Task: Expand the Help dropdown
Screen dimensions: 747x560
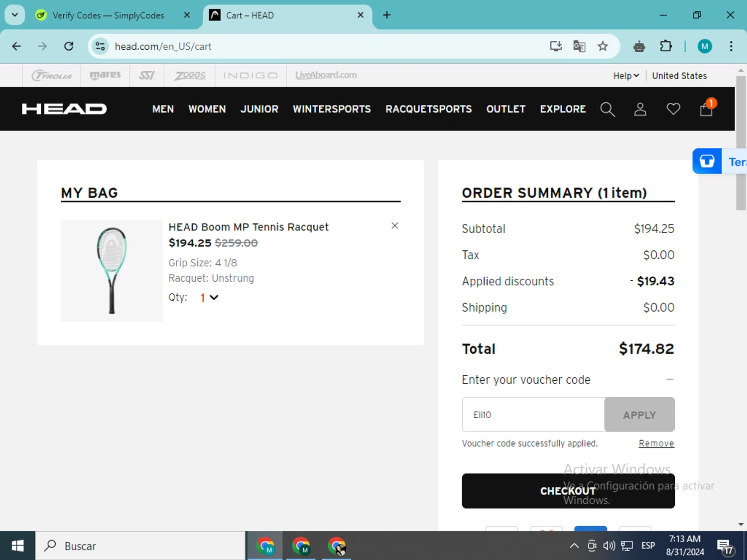Action: tap(626, 76)
